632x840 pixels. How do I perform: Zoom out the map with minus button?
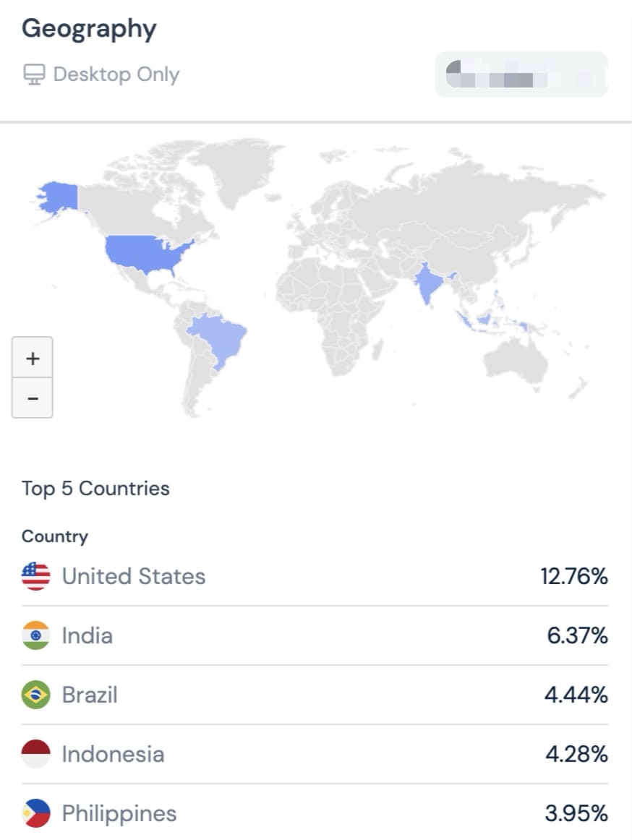pyautogui.click(x=32, y=398)
